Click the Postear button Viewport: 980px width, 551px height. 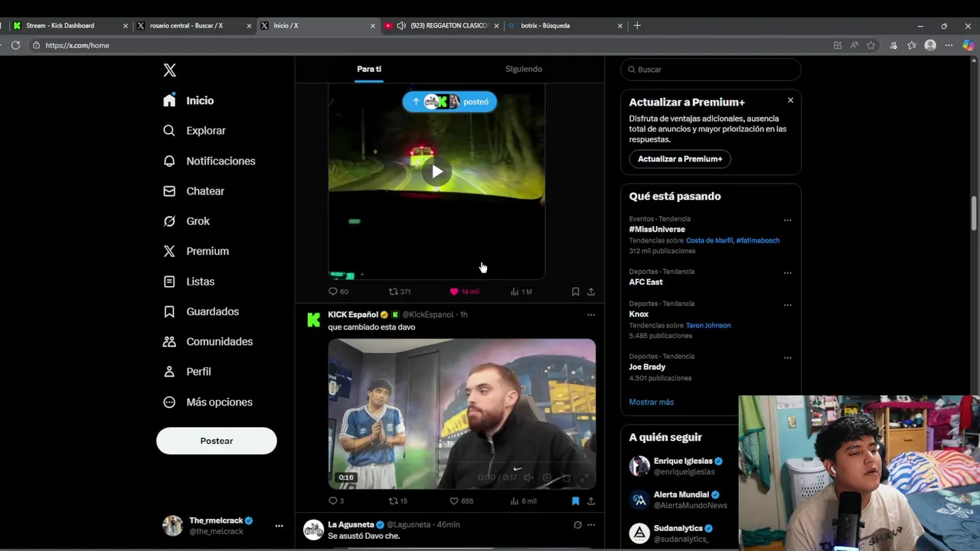(217, 441)
